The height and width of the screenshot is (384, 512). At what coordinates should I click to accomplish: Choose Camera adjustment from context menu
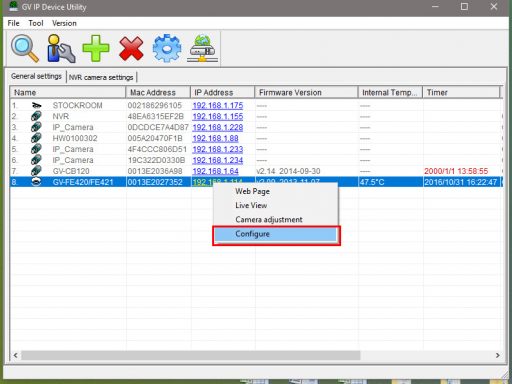(x=269, y=220)
